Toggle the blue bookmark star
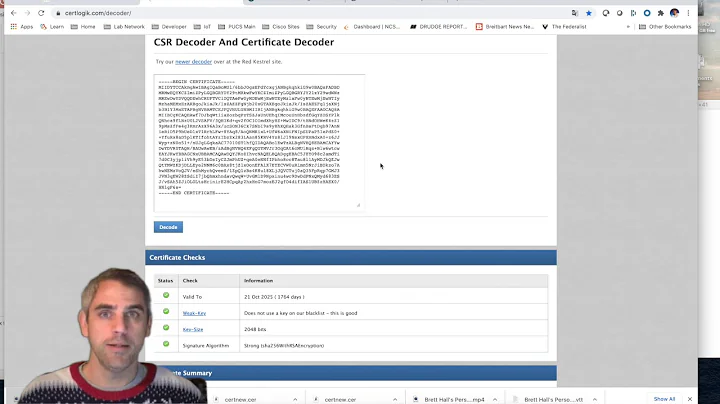The width and height of the screenshot is (720, 404). click(589, 13)
